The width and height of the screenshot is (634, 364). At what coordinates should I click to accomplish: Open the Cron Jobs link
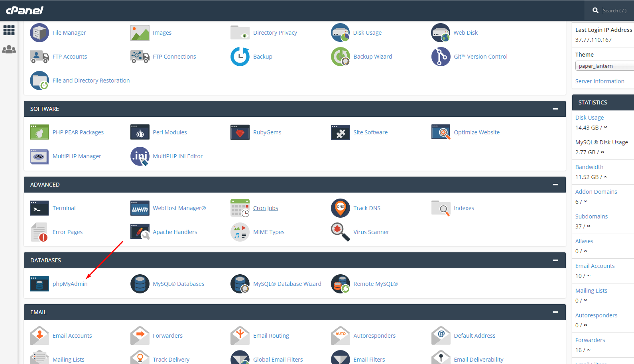pos(266,208)
